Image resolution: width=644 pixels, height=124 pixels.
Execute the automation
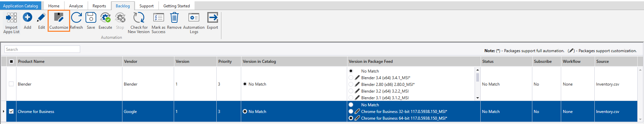pos(105,17)
